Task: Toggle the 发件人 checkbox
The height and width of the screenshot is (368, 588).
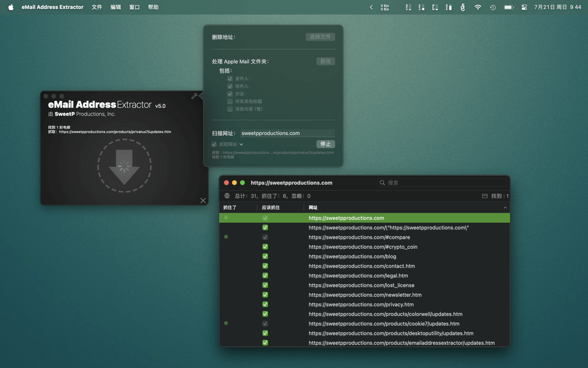Action: click(x=230, y=79)
